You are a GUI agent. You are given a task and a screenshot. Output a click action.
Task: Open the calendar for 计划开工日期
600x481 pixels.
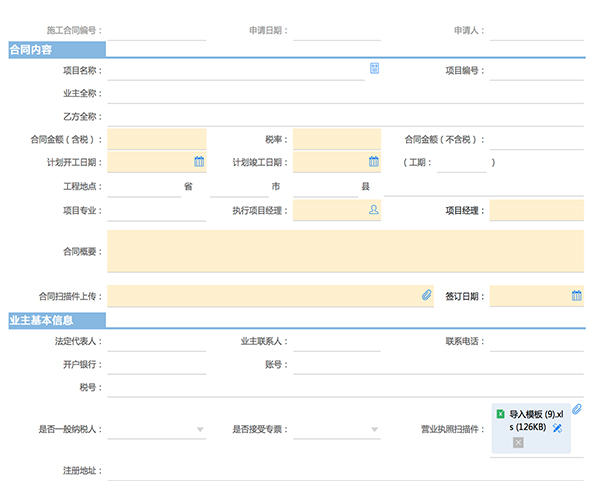point(199,161)
